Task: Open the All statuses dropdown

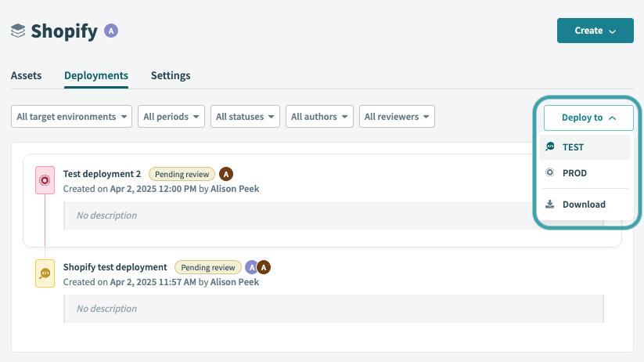Action: pos(246,117)
